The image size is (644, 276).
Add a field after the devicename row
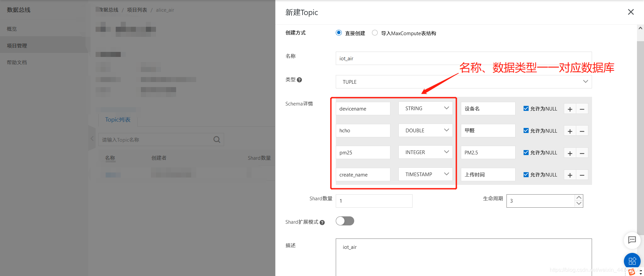click(570, 109)
